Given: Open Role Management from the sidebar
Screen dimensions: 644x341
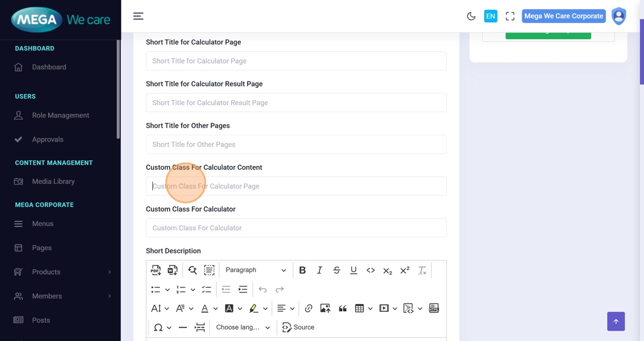Looking at the screenshot, I should (x=60, y=116).
